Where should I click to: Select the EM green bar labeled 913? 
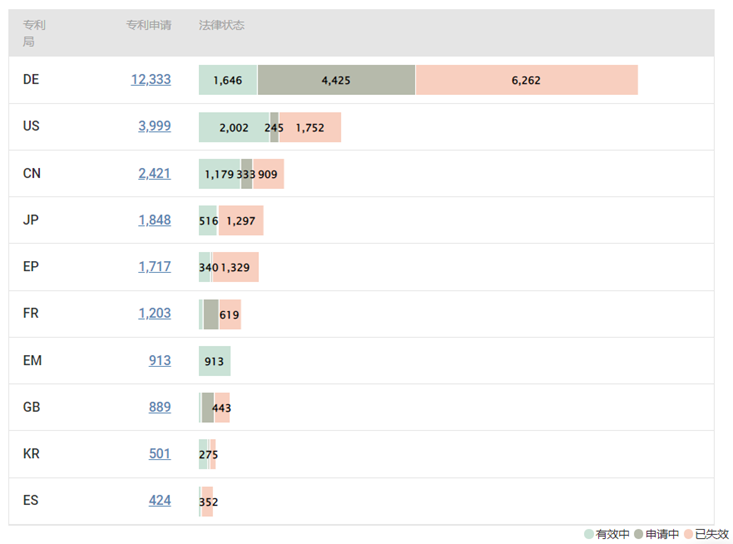[214, 361]
